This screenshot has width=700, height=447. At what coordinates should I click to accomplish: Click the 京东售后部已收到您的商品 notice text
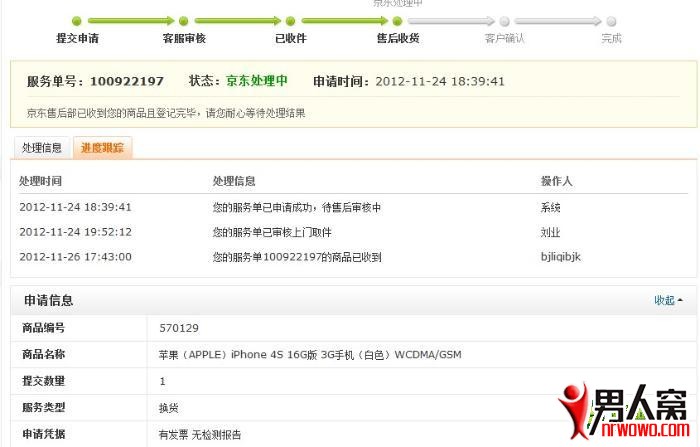click(166, 113)
